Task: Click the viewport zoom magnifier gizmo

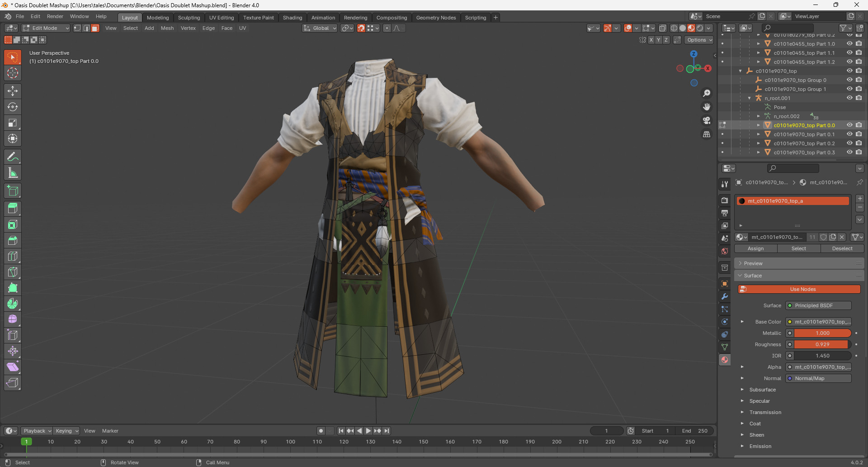Action: (707, 93)
